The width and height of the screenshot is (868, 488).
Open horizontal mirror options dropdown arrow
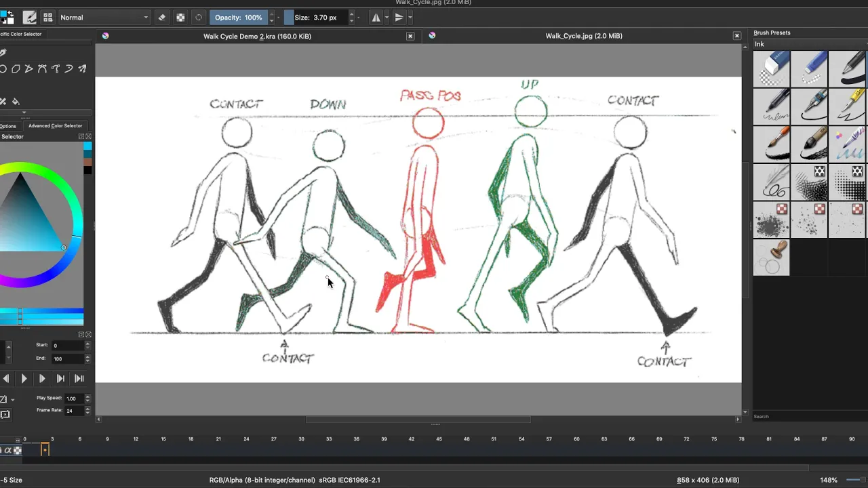tap(386, 18)
